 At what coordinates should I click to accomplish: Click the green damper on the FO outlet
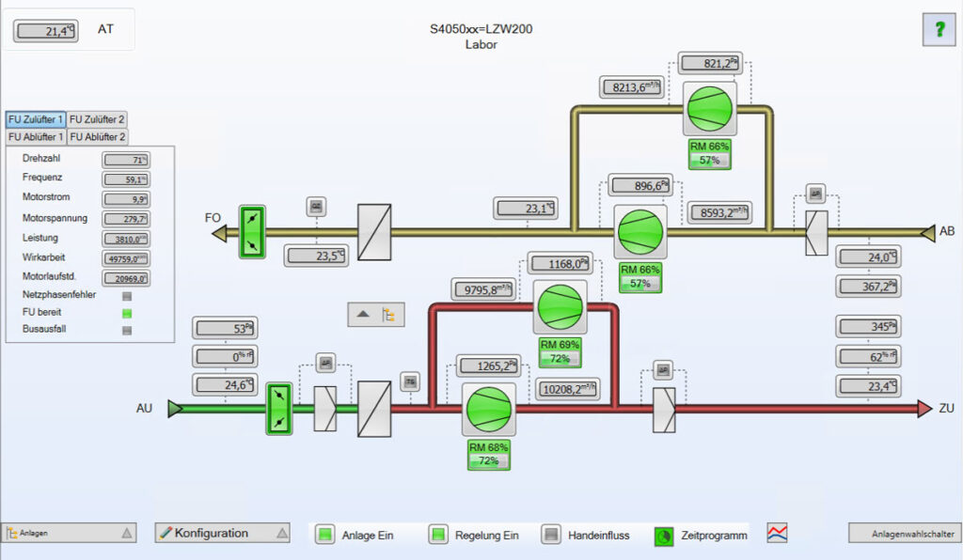pos(252,232)
